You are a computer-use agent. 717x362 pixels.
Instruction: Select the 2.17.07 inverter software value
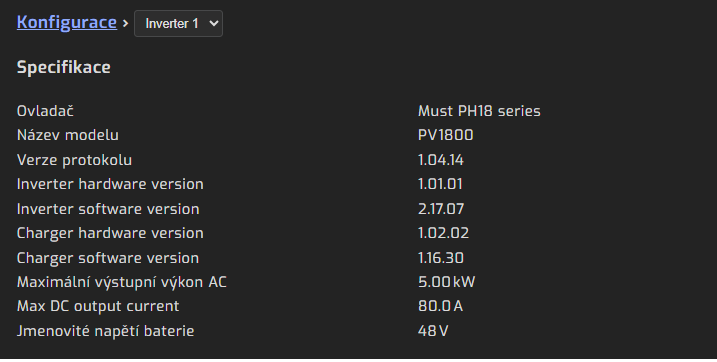click(x=441, y=209)
